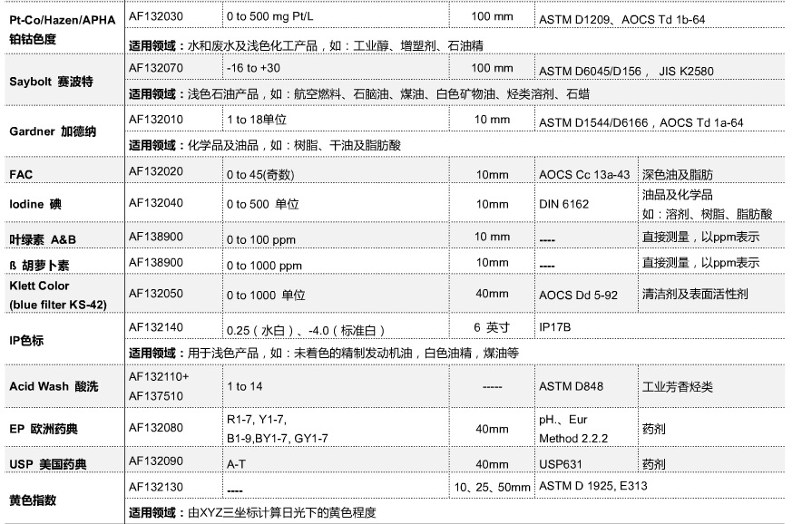Click model number AF132020
This screenshot has height=524, width=812.
(156, 171)
